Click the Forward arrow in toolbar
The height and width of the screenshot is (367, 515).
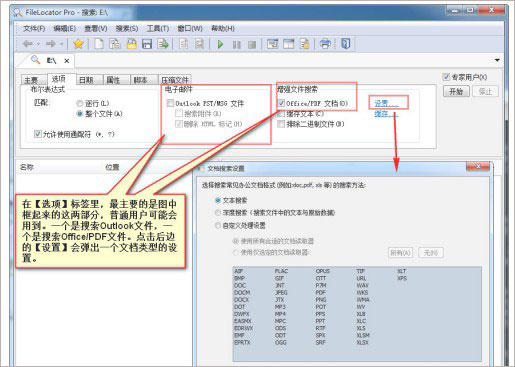51,44
